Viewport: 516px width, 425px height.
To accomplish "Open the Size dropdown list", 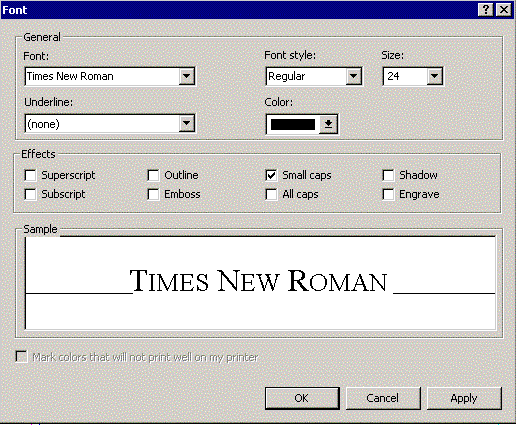I will (x=435, y=76).
